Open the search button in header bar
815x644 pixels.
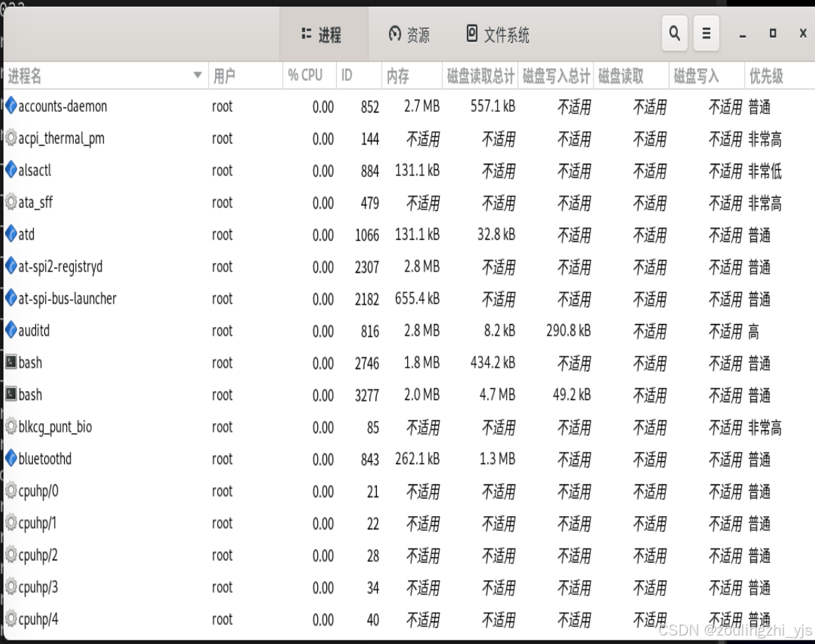tap(674, 34)
